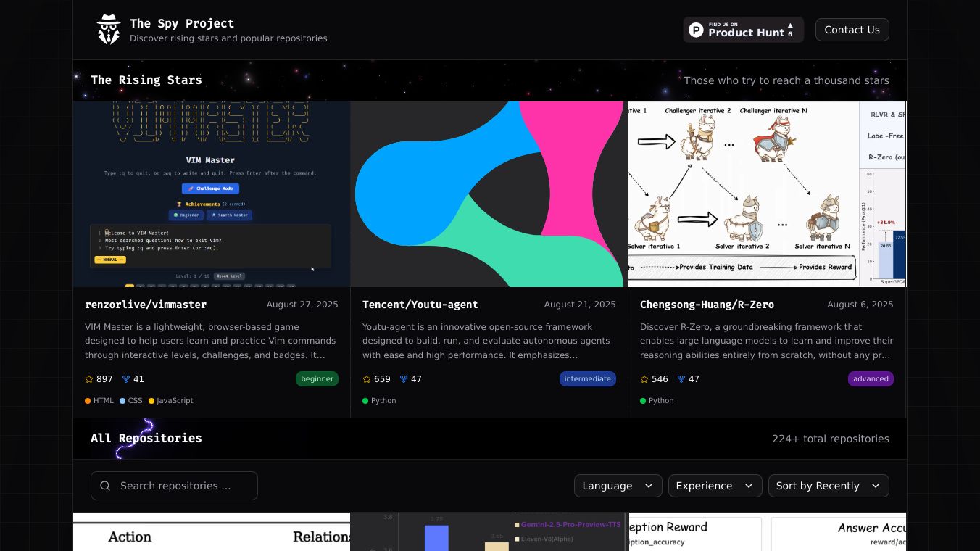Image resolution: width=980 pixels, height=551 pixels.
Task: Open the Chengsong-Huang/R-Zero repository link
Action: (x=707, y=304)
